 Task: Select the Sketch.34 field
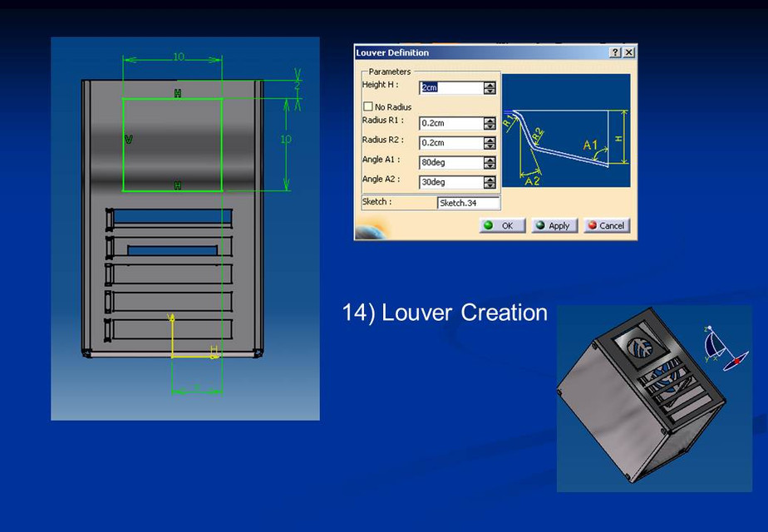coord(468,203)
